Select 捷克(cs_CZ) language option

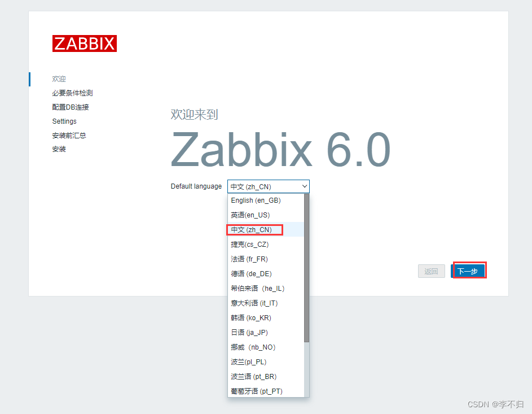(x=266, y=244)
